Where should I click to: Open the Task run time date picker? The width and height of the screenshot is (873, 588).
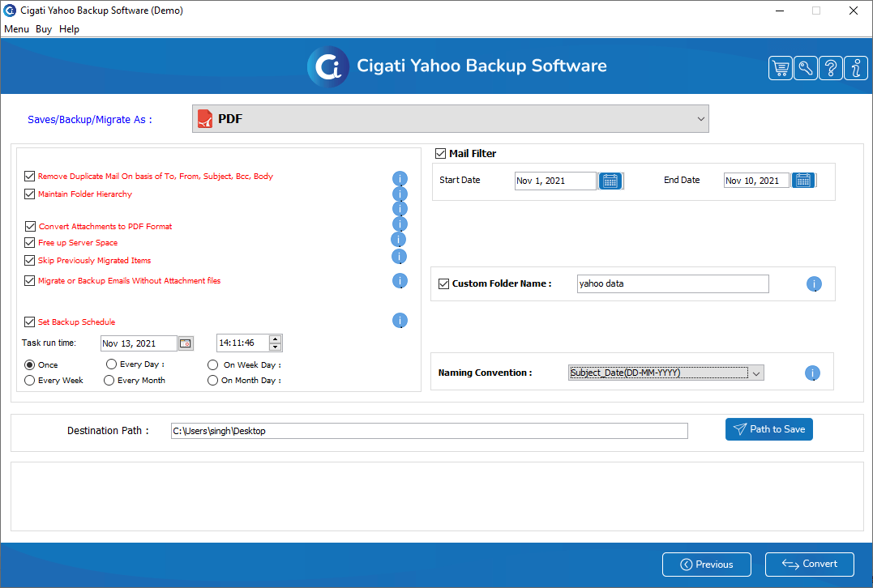[186, 343]
